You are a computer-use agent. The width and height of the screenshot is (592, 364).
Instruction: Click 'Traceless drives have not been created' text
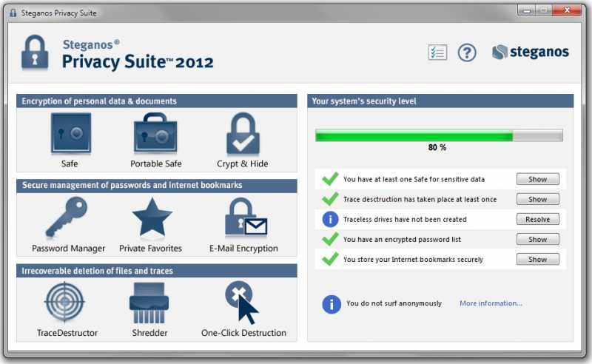405,220
